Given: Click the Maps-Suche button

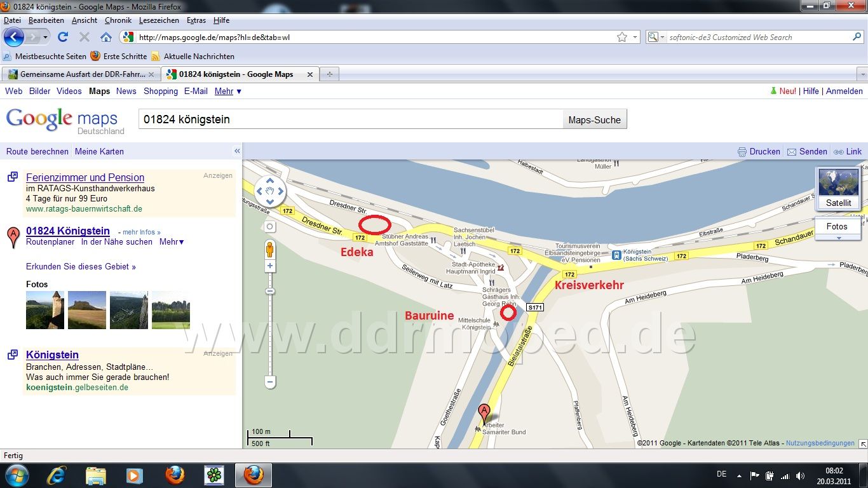Looking at the screenshot, I should point(594,119).
